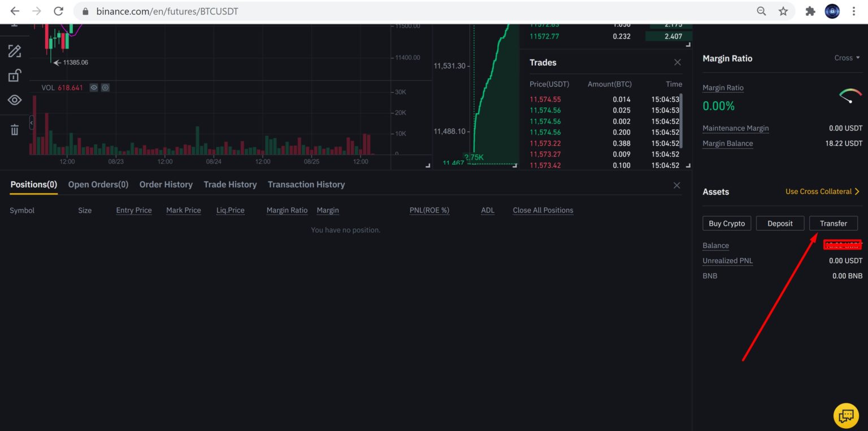Open the Chrome profile avatar
This screenshot has width=868, height=431.
pyautogui.click(x=832, y=11)
